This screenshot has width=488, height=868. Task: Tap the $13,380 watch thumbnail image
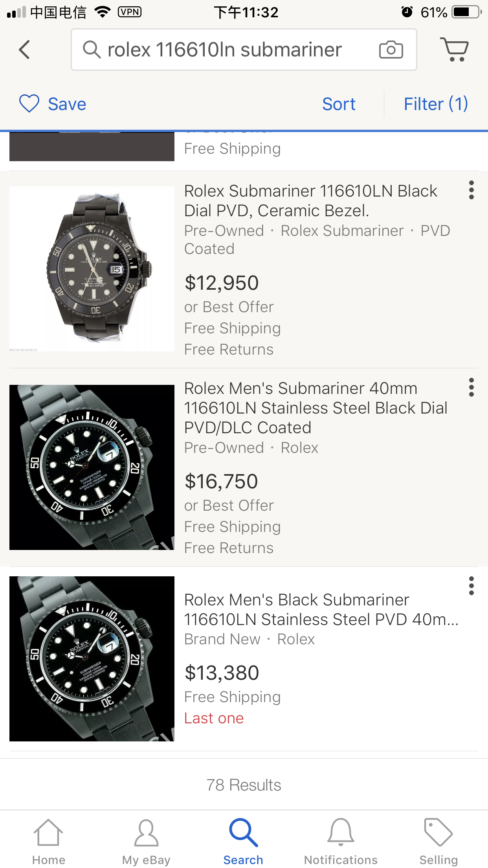[92, 659]
